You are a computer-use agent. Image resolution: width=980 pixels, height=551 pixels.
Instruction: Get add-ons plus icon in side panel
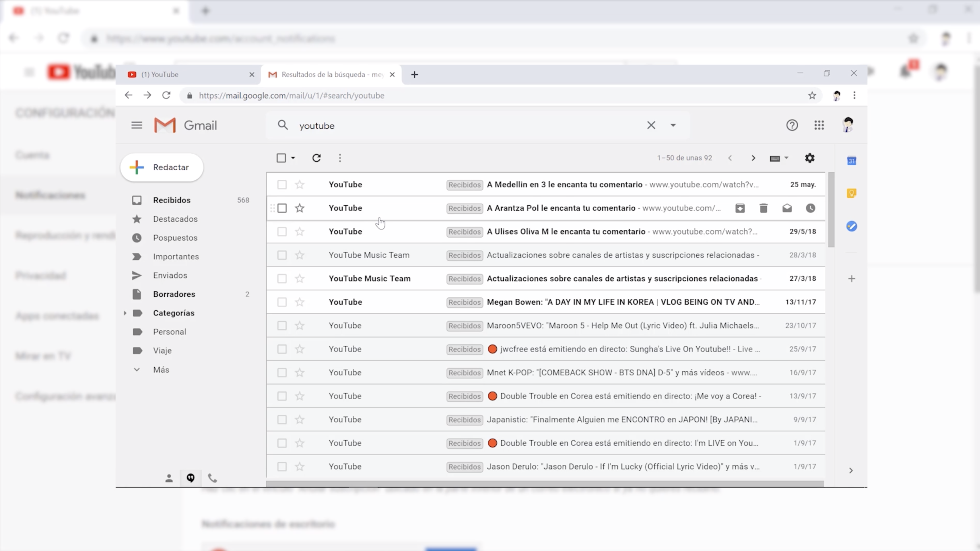coord(851,279)
